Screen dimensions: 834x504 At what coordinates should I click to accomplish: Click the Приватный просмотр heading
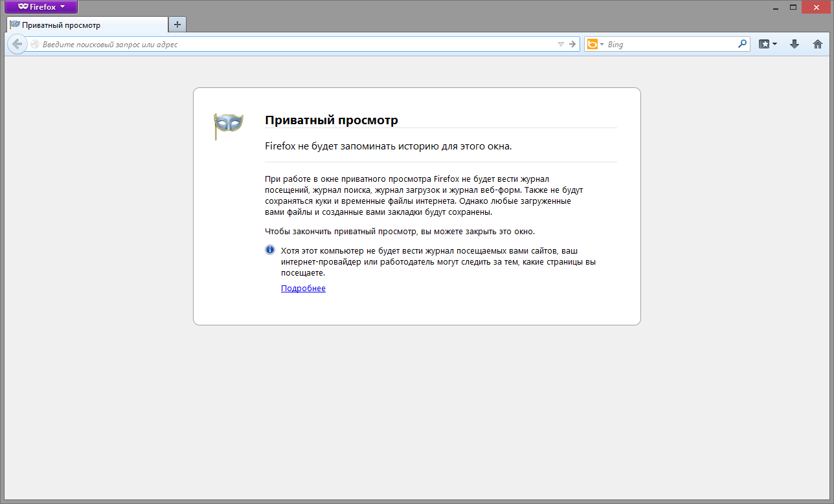pos(332,120)
